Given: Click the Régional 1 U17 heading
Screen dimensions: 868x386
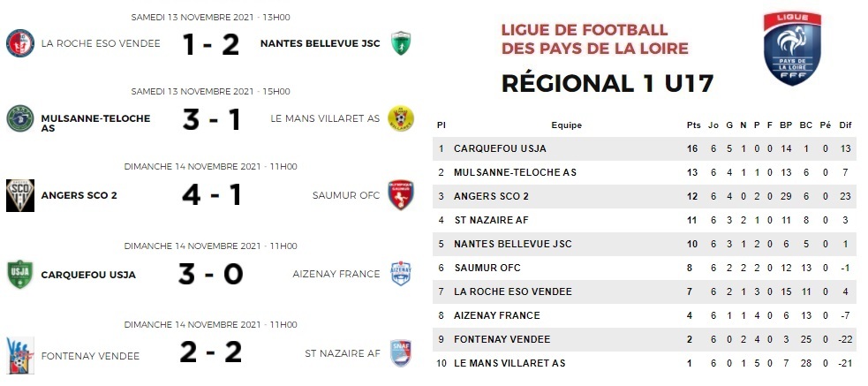Looking at the screenshot, I should pos(608,84).
